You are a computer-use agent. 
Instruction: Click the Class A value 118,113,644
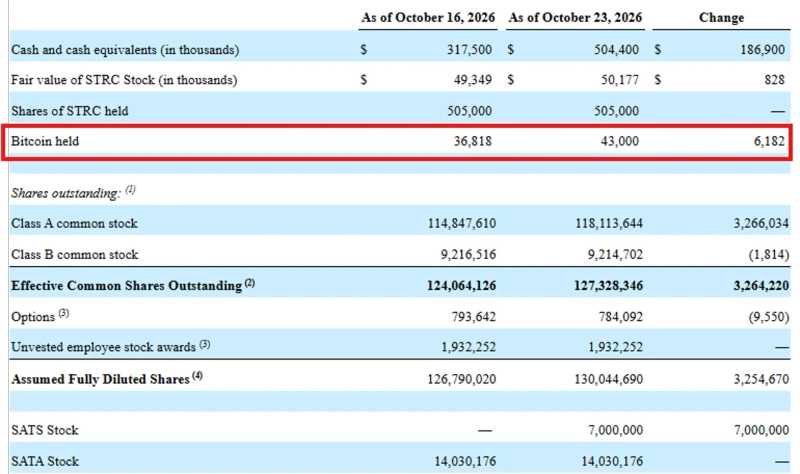click(x=609, y=223)
